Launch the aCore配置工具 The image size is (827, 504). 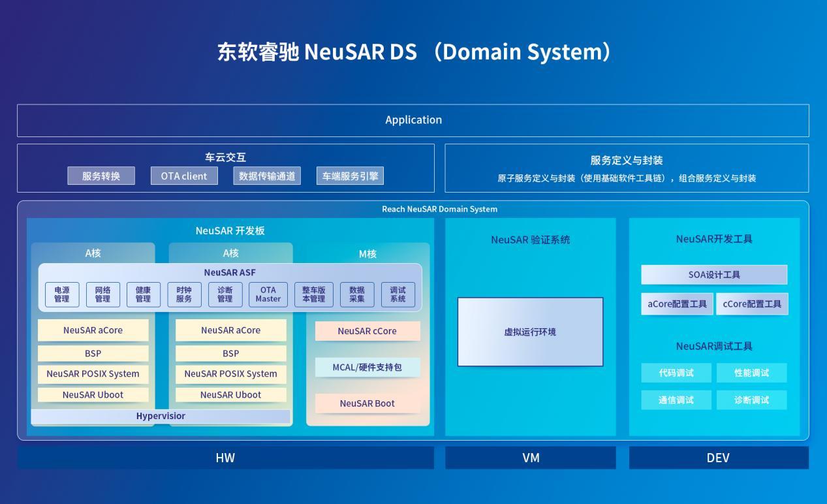[677, 304]
